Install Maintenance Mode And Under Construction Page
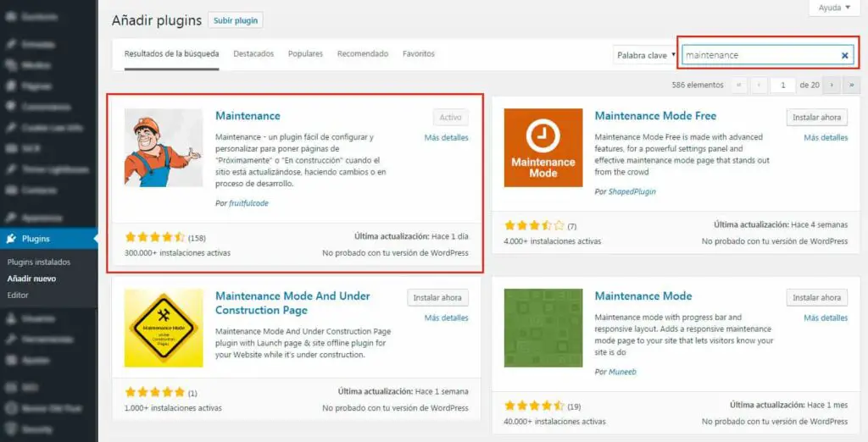The image size is (868, 442). [437, 297]
